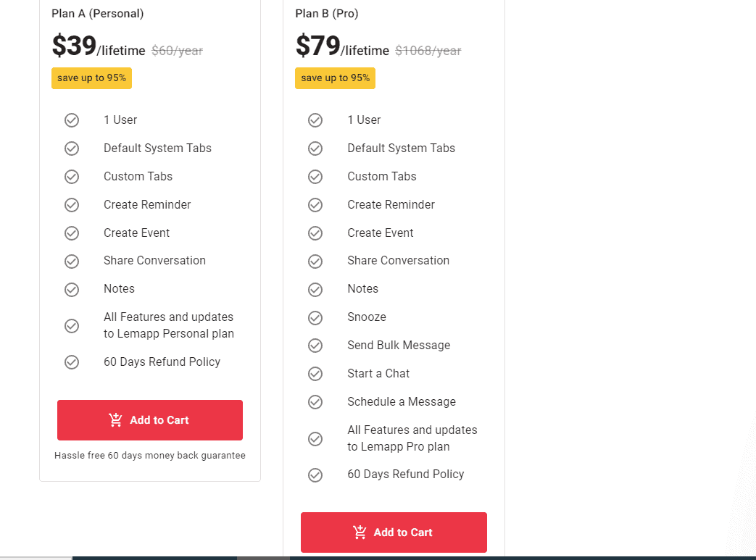Click the checkmark icon beside '1 User' in Plan A
Image resolution: width=756 pixels, height=560 pixels.
pos(72,120)
